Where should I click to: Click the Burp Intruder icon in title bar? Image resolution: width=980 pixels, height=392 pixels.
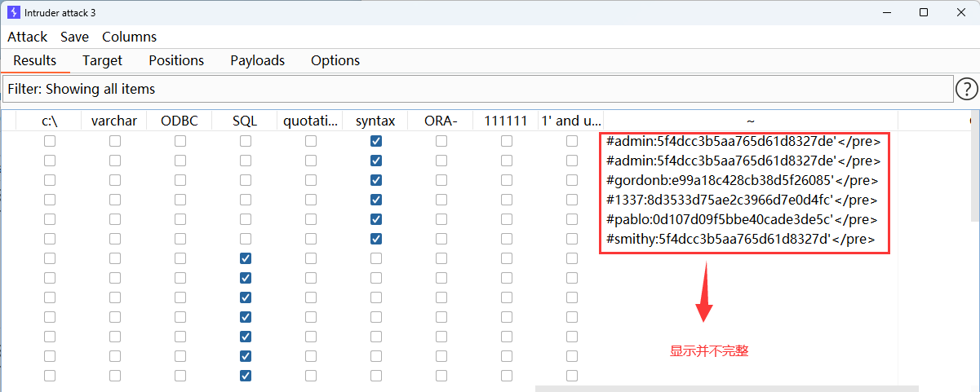coord(13,12)
